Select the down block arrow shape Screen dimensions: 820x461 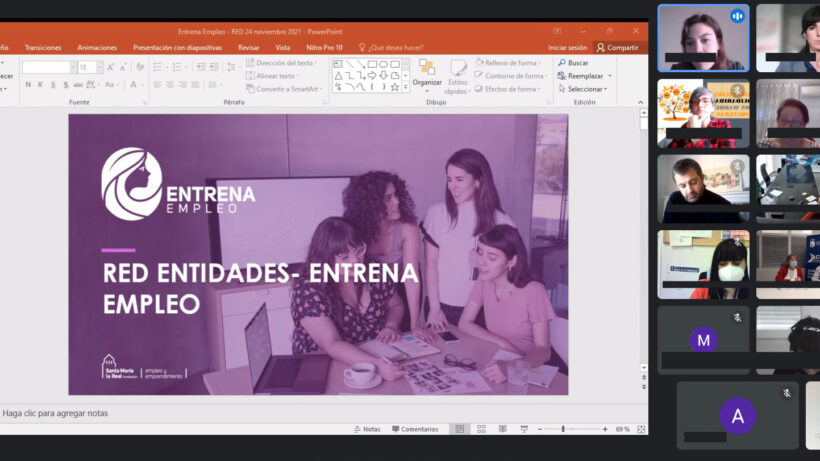(383, 75)
